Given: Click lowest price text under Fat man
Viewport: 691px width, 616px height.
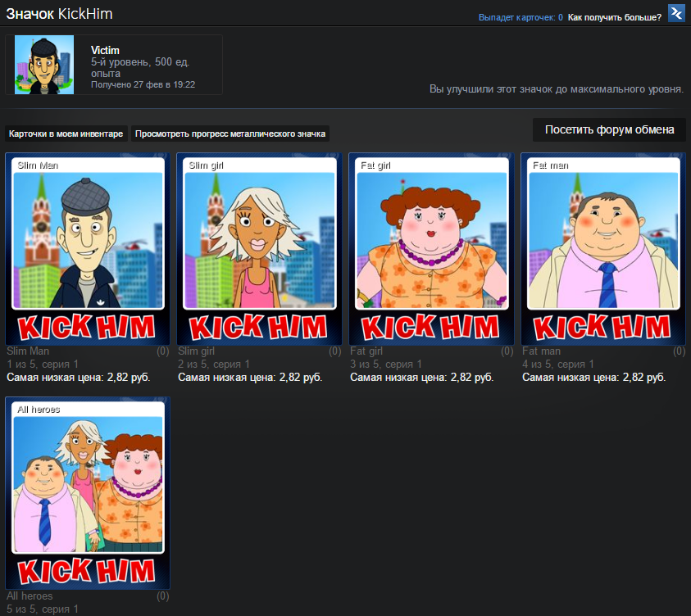Looking at the screenshot, I should (593, 378).
